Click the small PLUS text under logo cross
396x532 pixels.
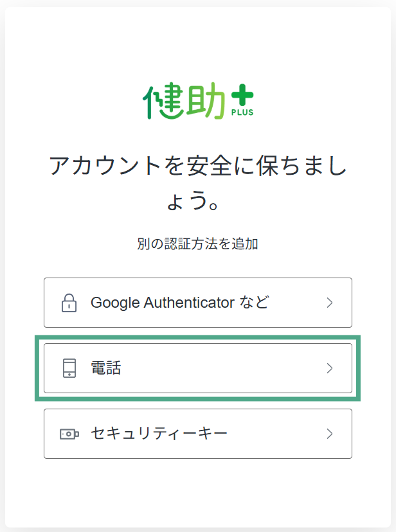pos(242,112)
